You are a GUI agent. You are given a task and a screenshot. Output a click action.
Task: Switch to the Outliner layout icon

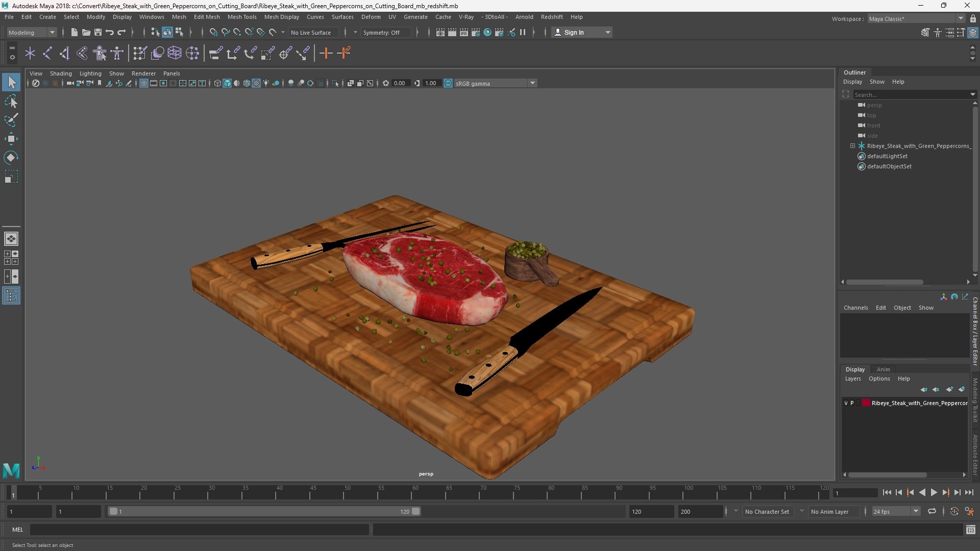tap(11, 296)
